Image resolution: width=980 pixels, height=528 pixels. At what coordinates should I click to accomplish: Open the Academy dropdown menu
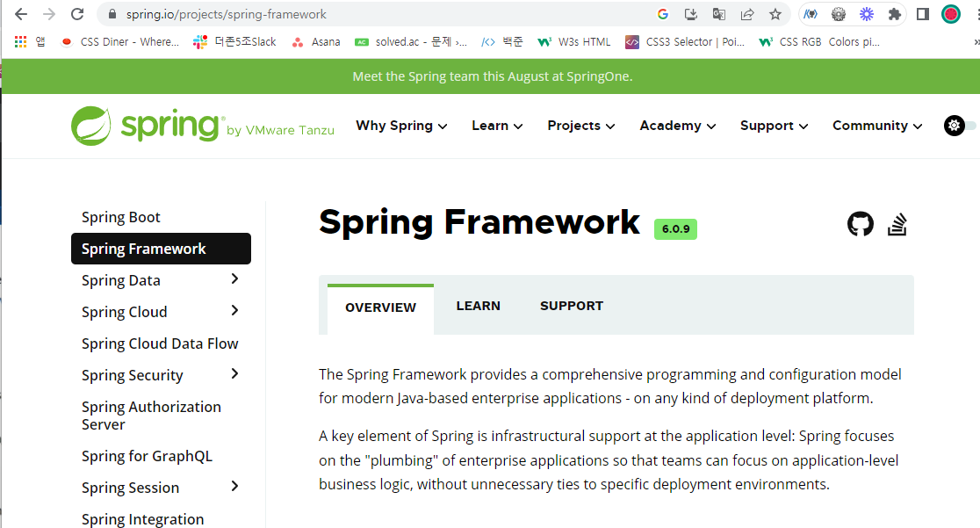point(678,126)
